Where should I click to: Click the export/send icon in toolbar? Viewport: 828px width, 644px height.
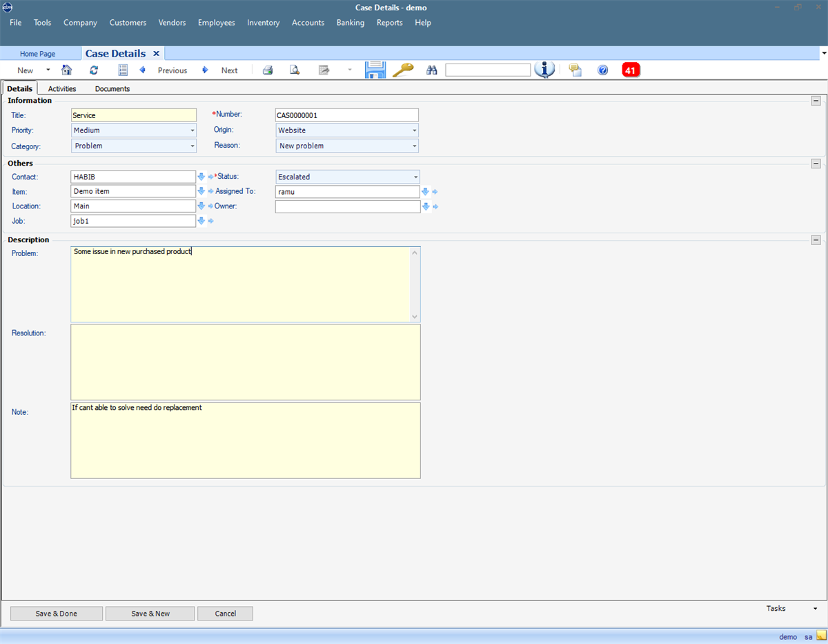tap(324, 70)
